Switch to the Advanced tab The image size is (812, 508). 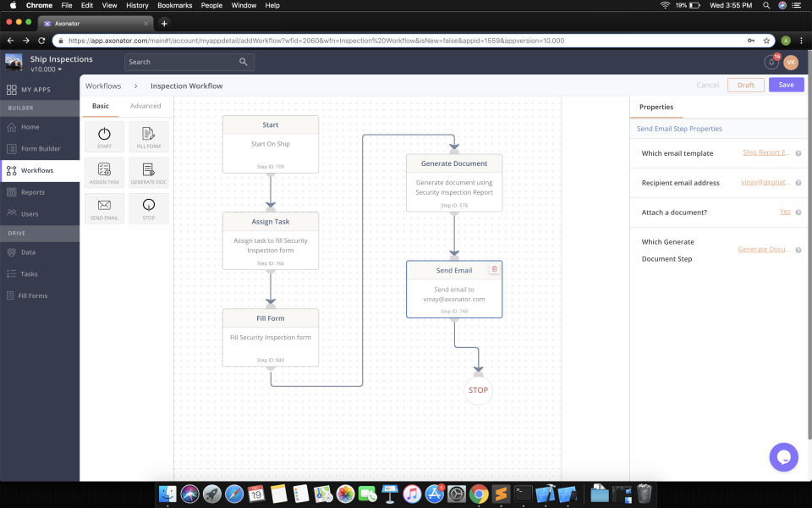pos(145,106)
